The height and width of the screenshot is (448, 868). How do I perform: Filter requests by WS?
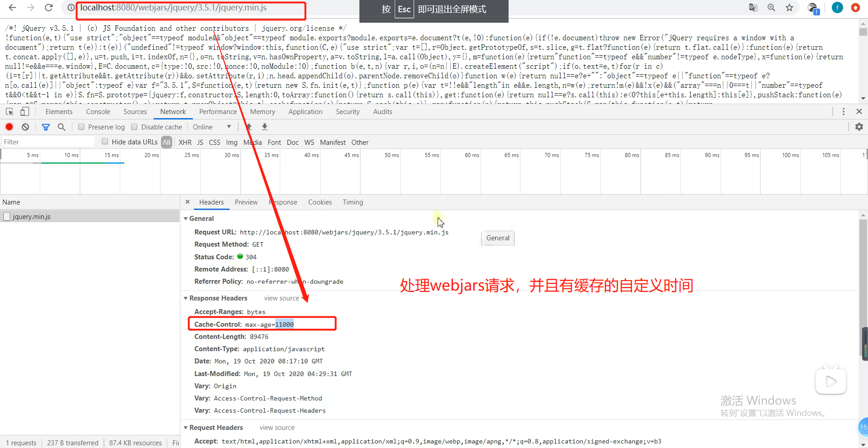(x=309, y=142)
